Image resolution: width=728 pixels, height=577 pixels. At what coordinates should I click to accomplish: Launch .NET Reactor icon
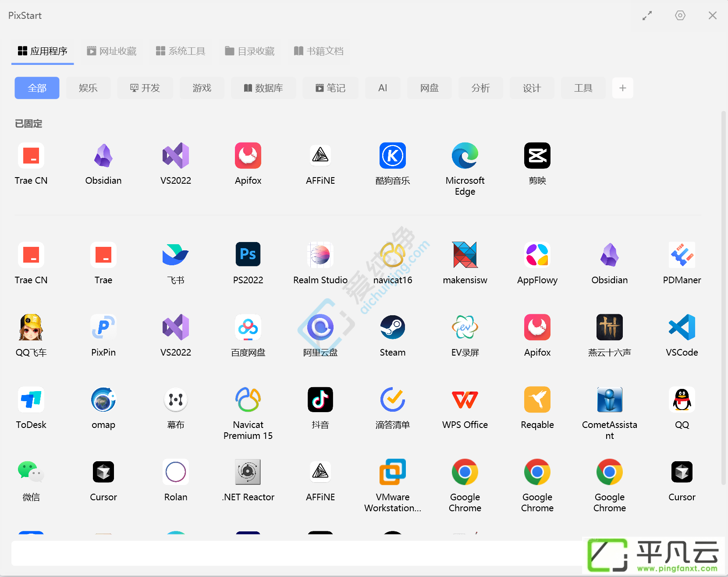coord(248,472)
